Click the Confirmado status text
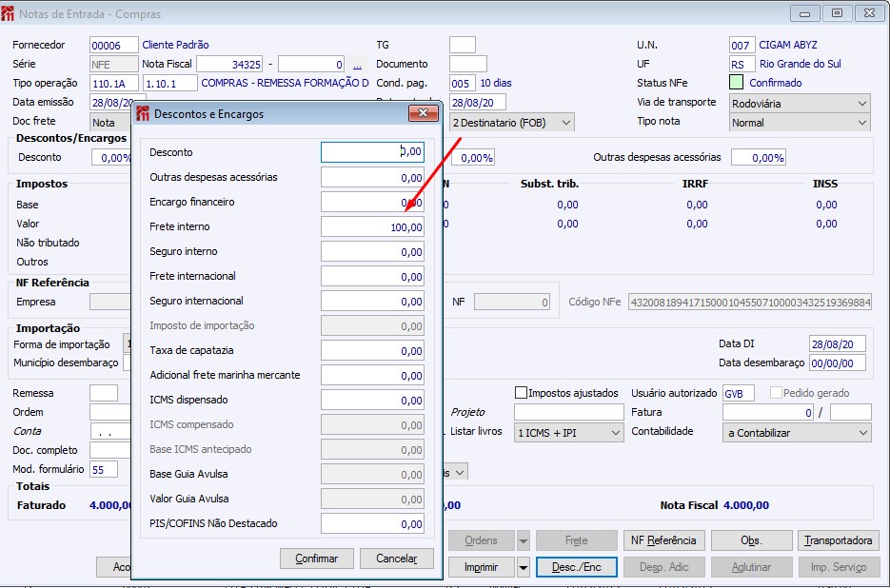This screenshot has height=588, width=890. (x=776, y=83)
